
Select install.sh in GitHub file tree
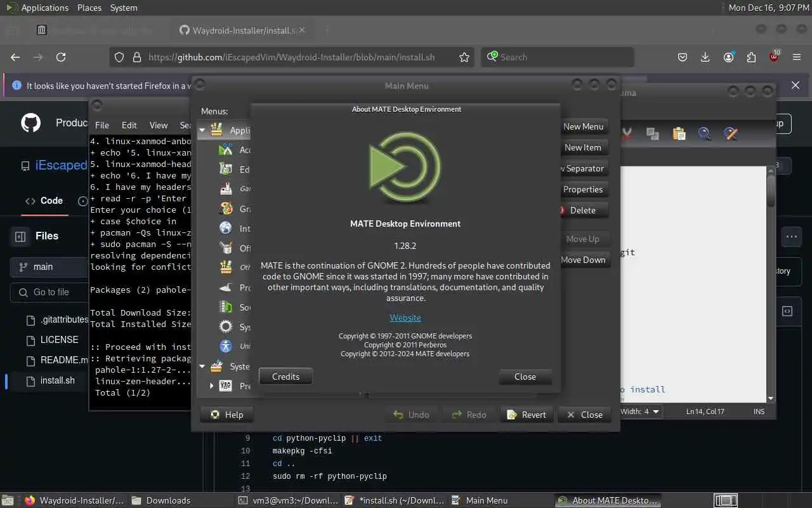point(51,380)
